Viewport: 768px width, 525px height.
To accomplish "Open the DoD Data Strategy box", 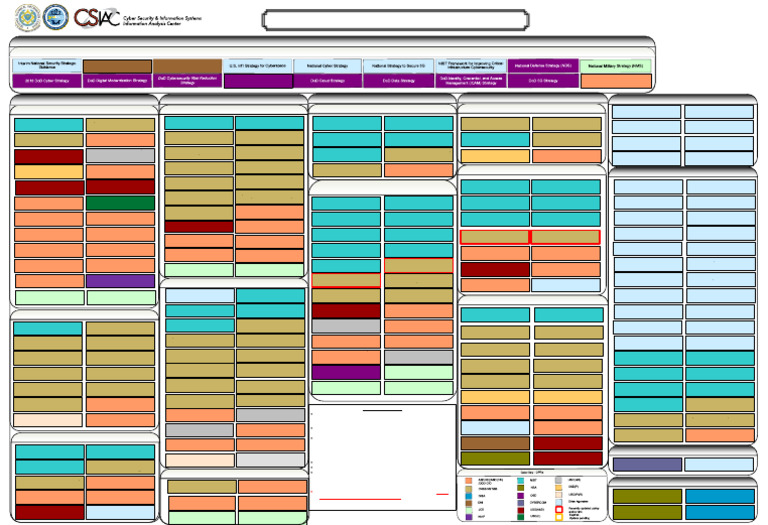I will point(399,81).
